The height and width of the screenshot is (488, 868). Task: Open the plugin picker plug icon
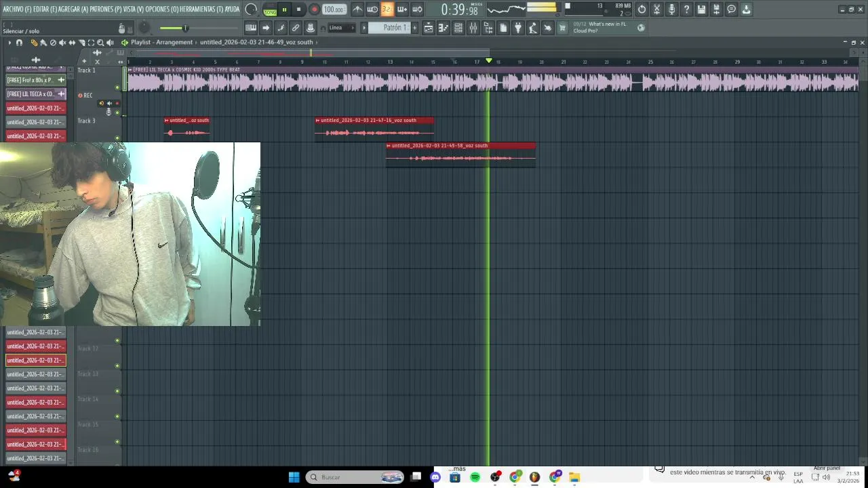coord(518,28)
